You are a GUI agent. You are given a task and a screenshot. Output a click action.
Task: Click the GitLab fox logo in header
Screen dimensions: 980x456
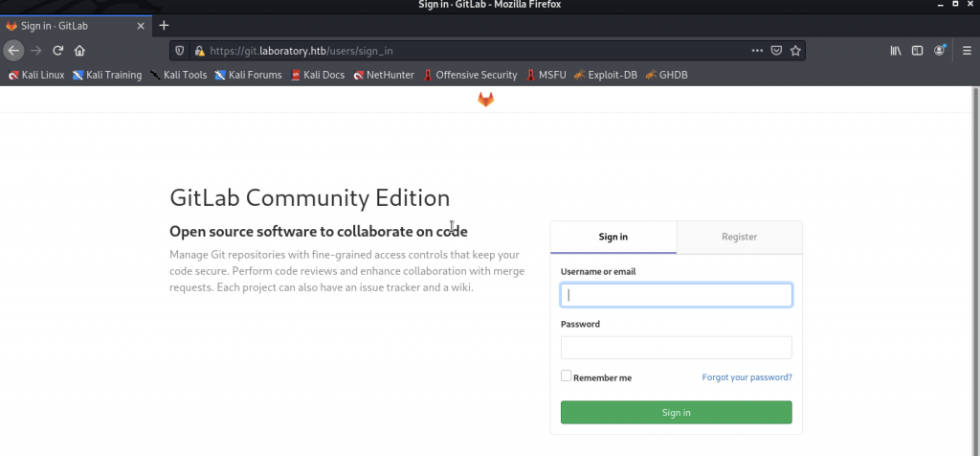pos(486,100)
